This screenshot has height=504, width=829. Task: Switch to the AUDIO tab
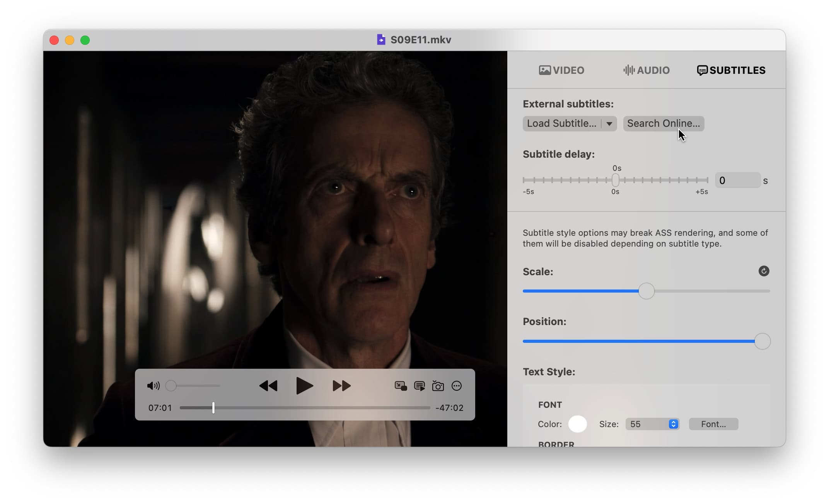(646, 70)
